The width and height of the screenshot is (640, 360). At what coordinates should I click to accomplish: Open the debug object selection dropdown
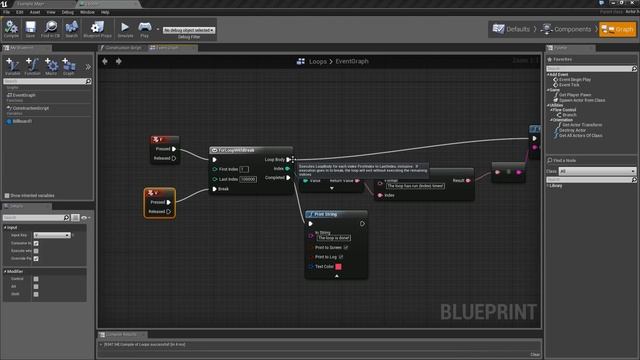(189, 30)
